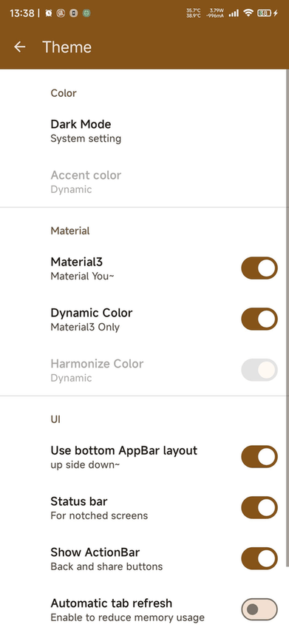Tap the alarm clock status icon
This screenshot has width=289, height=644.
[49, 13]
